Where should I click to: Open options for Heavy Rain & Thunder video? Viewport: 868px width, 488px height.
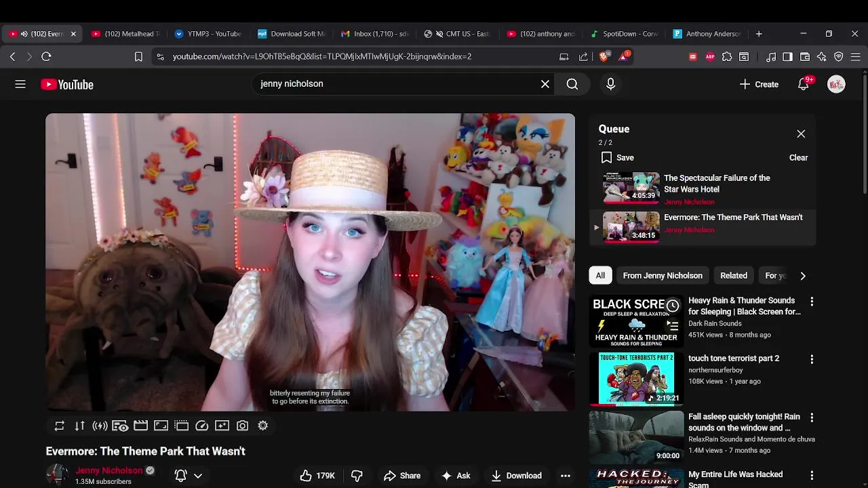tap(812, 302)
